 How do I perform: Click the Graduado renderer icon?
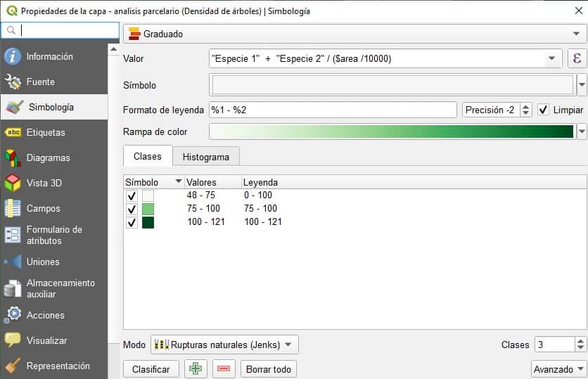pyautogui.click(x=134, y=34)
